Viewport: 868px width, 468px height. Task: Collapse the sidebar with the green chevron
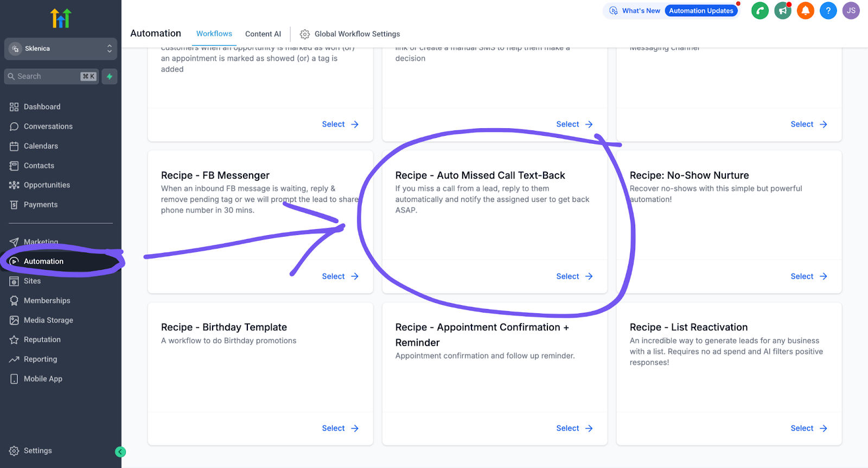[x=120, y=452]
